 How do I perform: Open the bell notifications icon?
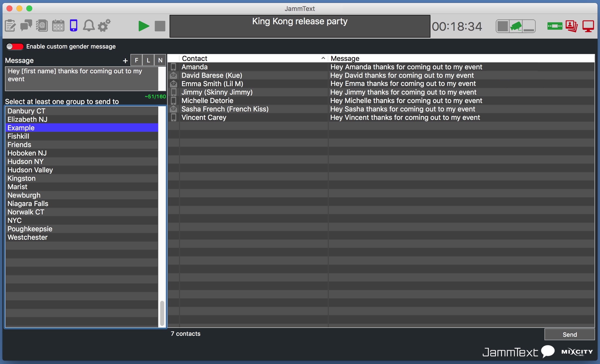click(x=89, y=26)
